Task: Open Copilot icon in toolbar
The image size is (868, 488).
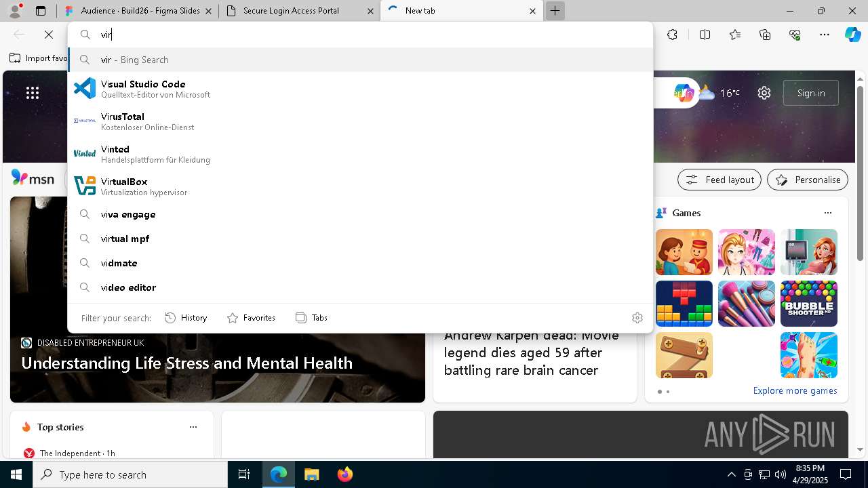Action: coord(852,35)
